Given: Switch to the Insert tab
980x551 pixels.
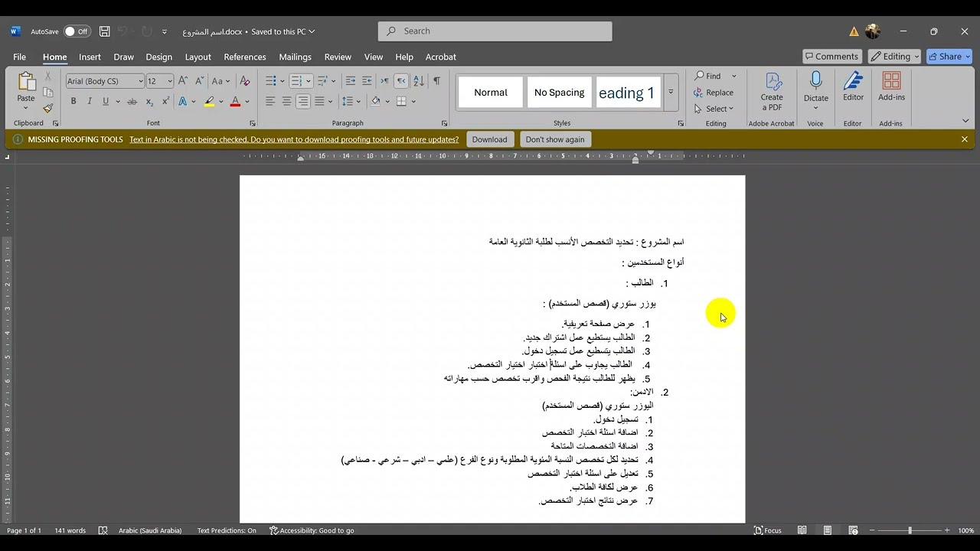Looking at the screenshot, I should (90, 57).
